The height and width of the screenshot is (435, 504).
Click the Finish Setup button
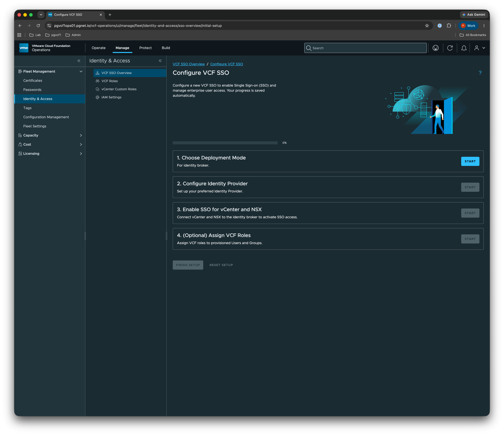tap(188, 265)
